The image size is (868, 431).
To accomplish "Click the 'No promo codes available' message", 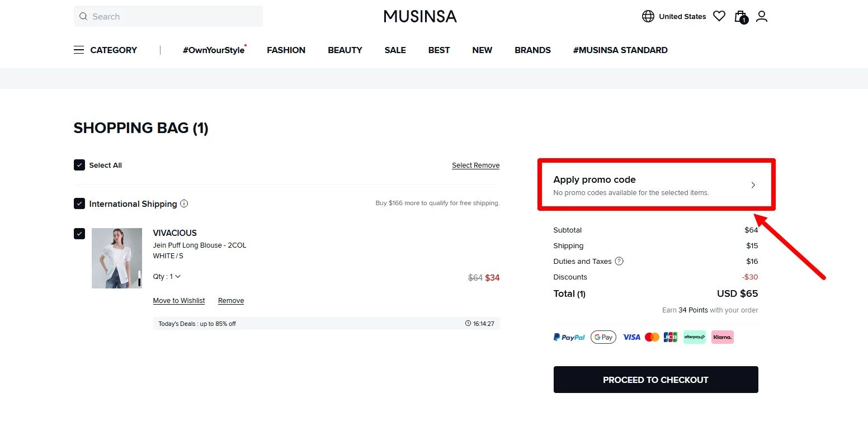I will pos(631,192).
